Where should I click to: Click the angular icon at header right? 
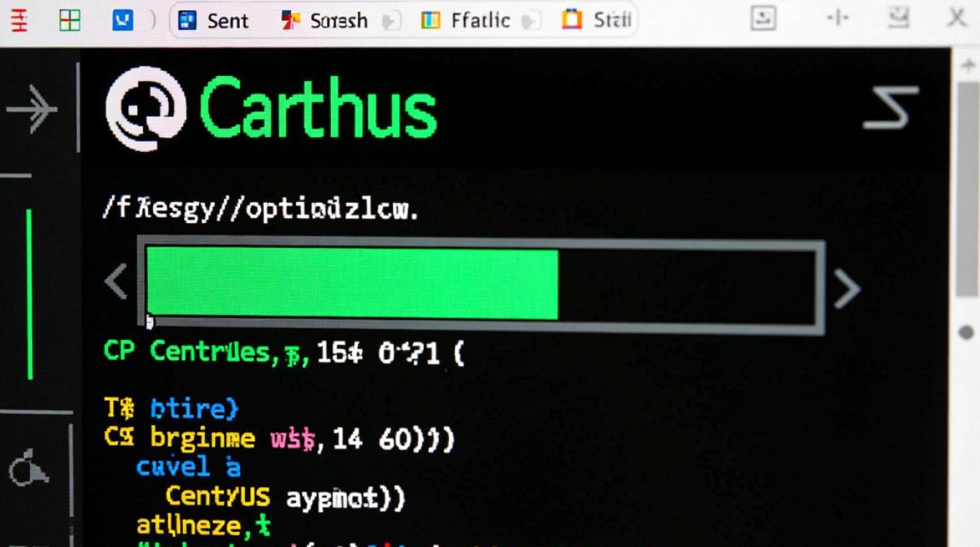pyautogui.click(x=890, y=107)
